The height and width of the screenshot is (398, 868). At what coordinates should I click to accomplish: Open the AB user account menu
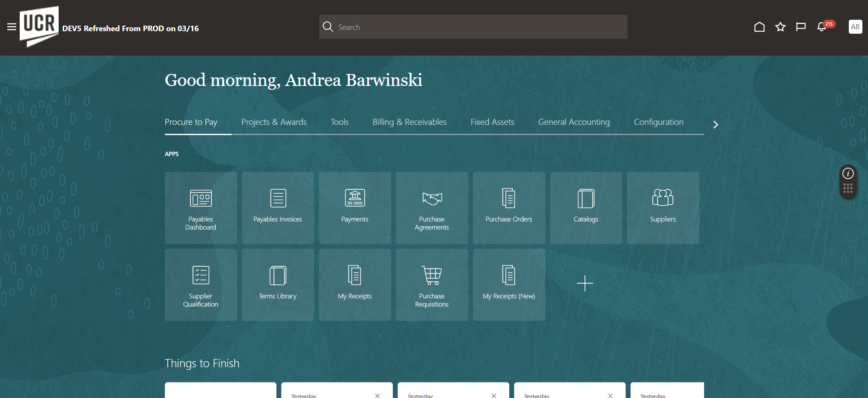[x=855, y=27]
